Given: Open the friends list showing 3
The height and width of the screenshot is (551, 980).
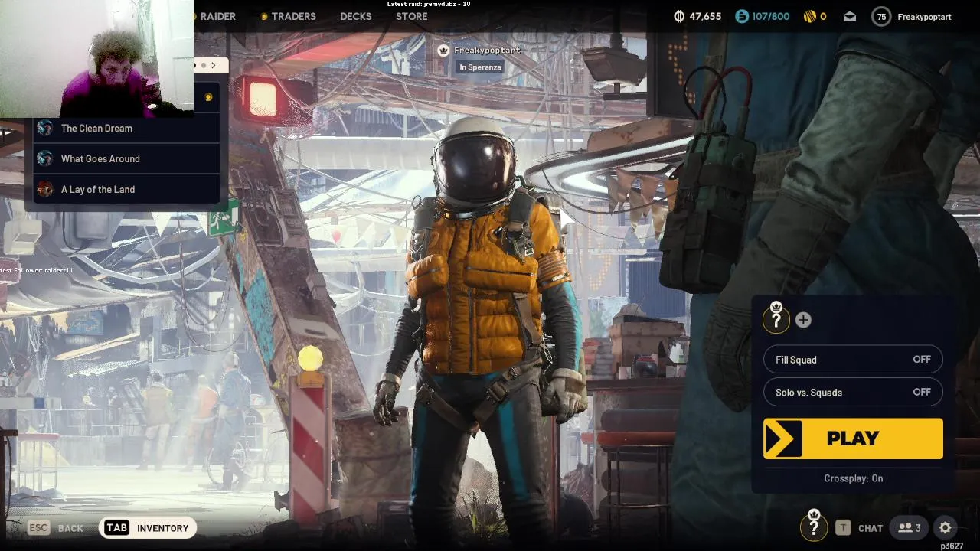Looking at the screenshot, I should click(910, 527).
